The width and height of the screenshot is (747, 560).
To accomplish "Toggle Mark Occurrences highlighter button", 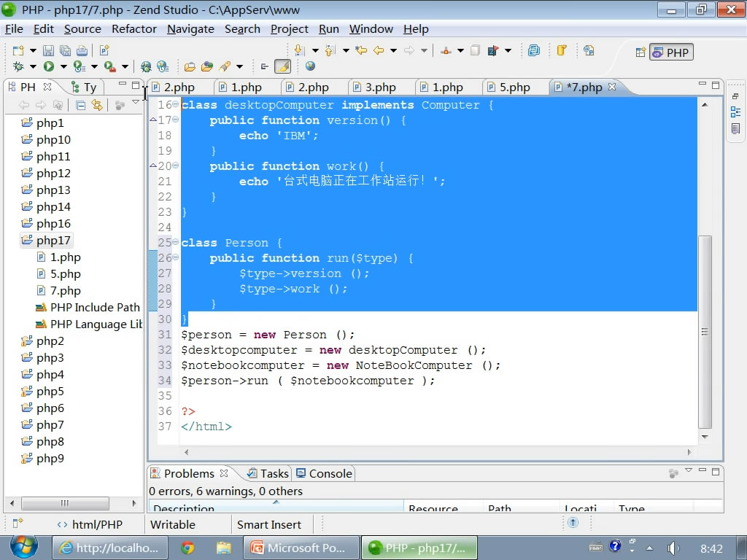I will (x=282, y=66).
